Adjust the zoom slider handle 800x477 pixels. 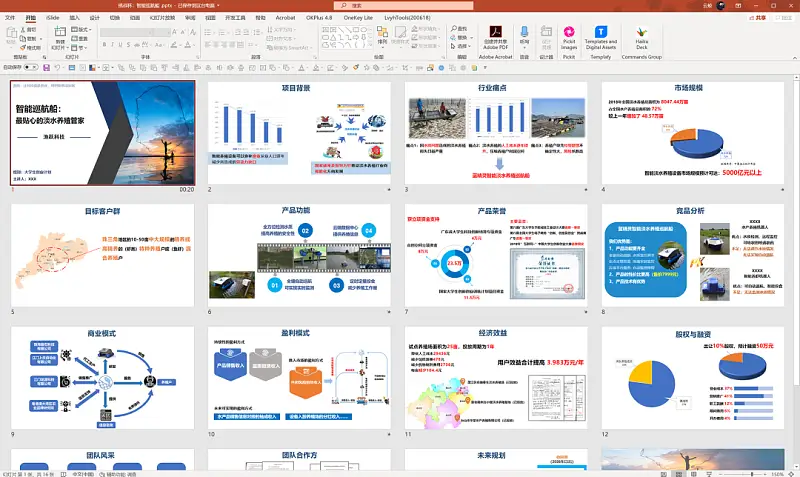point(752,474)
